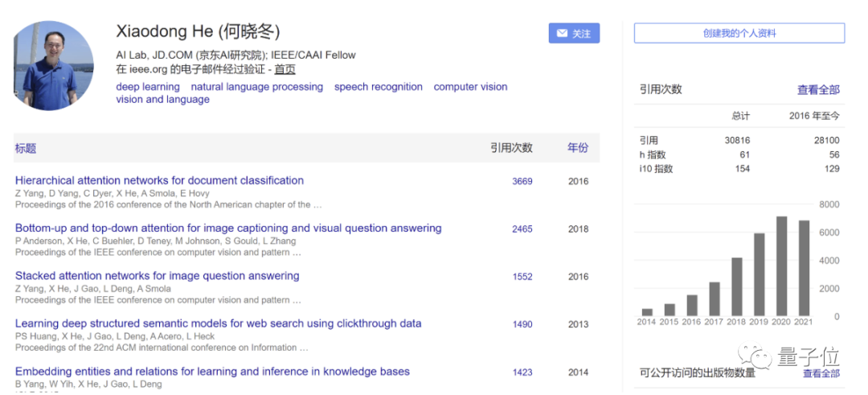Click the 2020 bar in citation chart
The height and width of the screenshot is (395, 868).
tap(781, 266)
